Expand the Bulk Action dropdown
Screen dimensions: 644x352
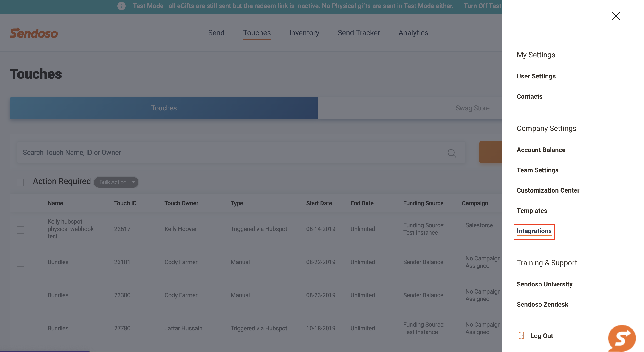click(x=116, y=182)
